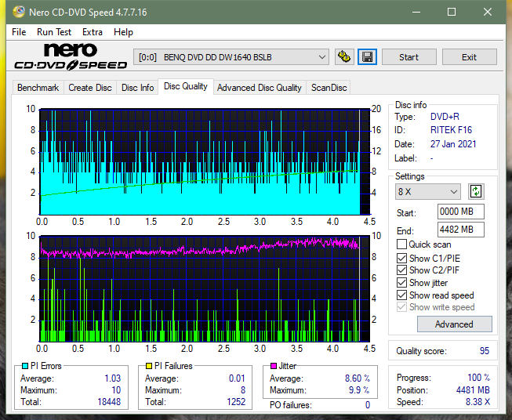Switch to the Create Disc tab
Screen dimensions: 512x420
[90, 88]
